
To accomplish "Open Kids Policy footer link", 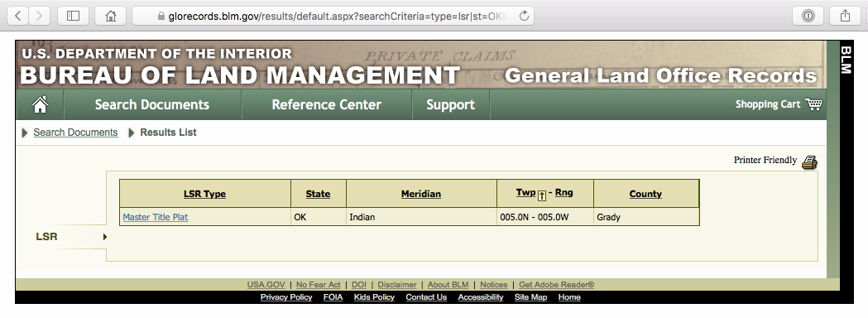I will [x=374, y=297].
